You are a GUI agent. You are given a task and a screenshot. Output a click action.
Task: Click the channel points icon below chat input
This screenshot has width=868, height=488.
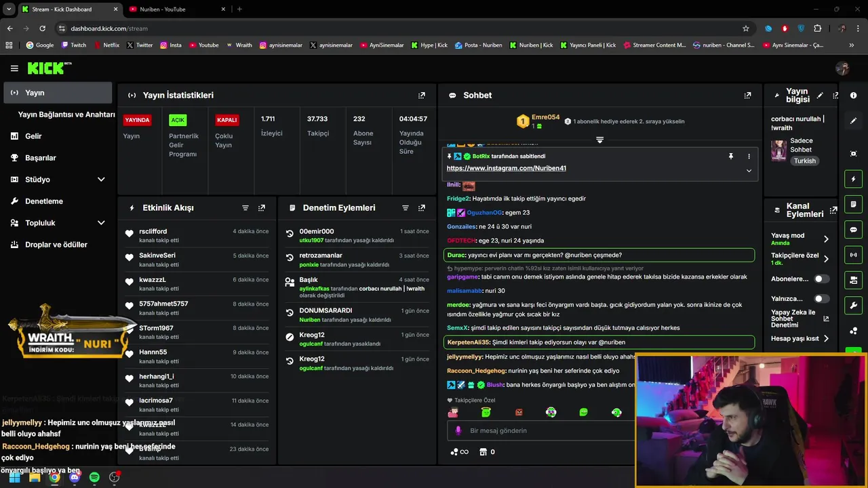tap(454, 451)
